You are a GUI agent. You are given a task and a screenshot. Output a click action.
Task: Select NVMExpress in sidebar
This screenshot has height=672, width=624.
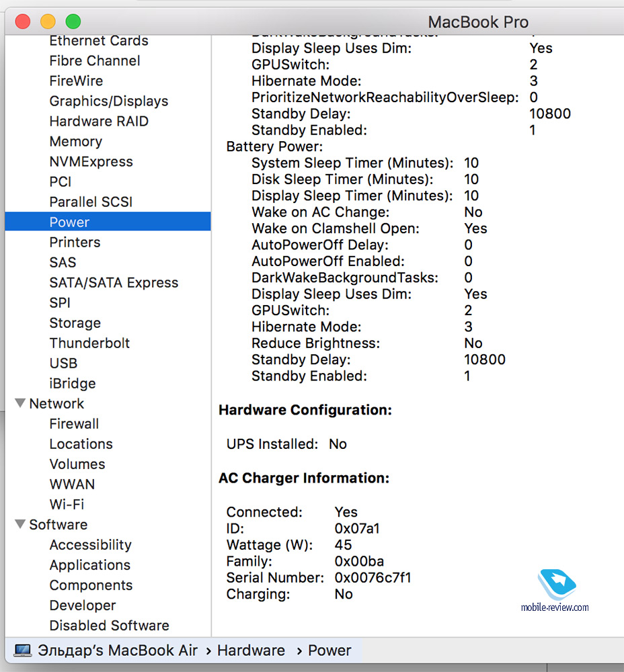tap(91, 161)
